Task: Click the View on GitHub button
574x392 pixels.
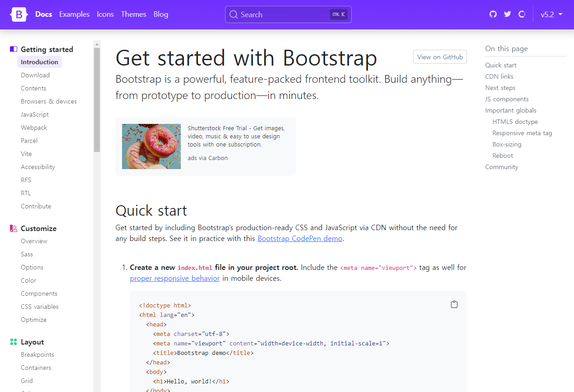Action: pos(440,57)
